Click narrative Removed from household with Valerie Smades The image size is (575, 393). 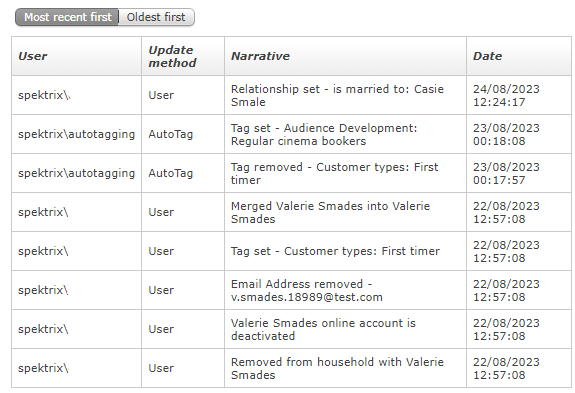pos(337,368)
